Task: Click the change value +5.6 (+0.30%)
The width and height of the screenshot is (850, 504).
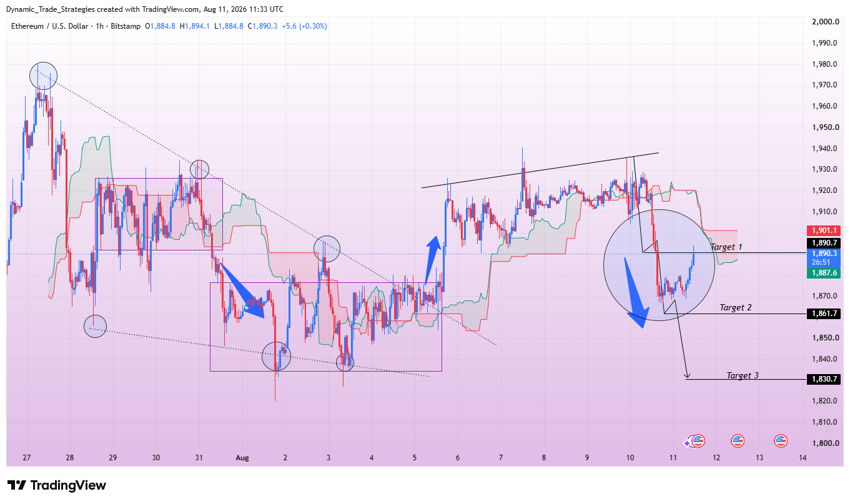Action: point(304,26)
